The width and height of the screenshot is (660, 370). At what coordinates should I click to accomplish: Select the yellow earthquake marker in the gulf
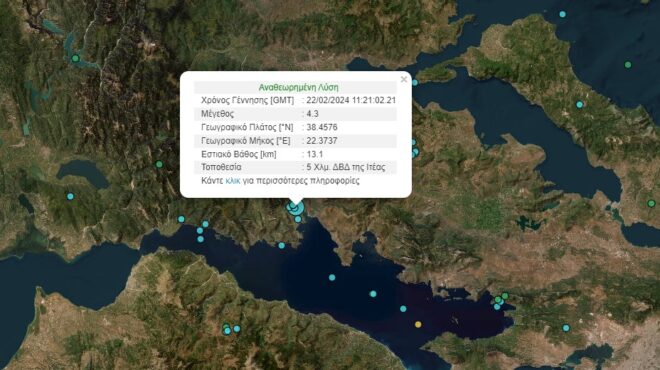[x=418, y=324]
